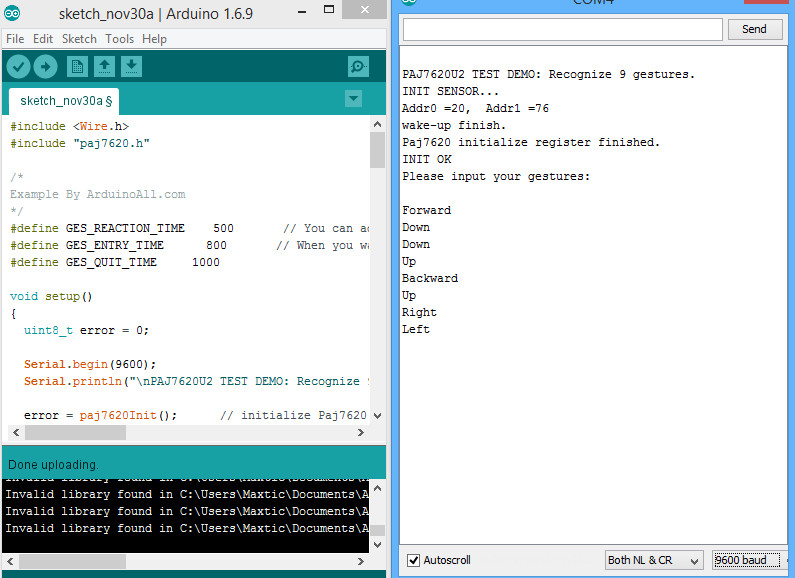
Task: Click the 'Serial.begin(9600);' line
Action: [90, 365]
